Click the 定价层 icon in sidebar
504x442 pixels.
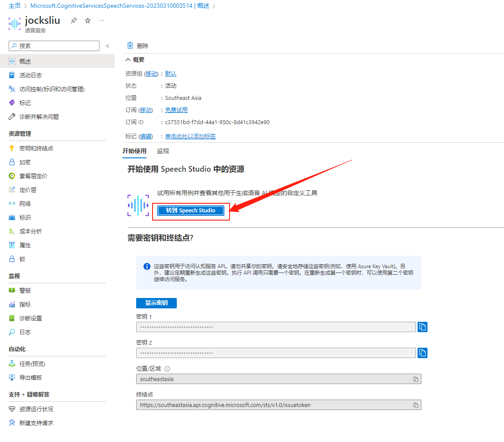[x=12, y=189]
